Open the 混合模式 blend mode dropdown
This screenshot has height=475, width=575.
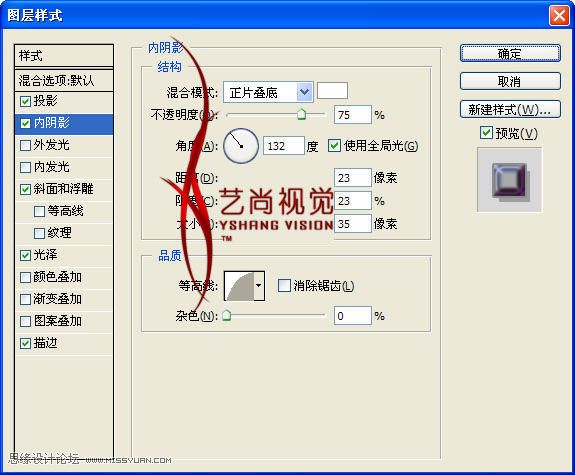(x=268, y=92)
